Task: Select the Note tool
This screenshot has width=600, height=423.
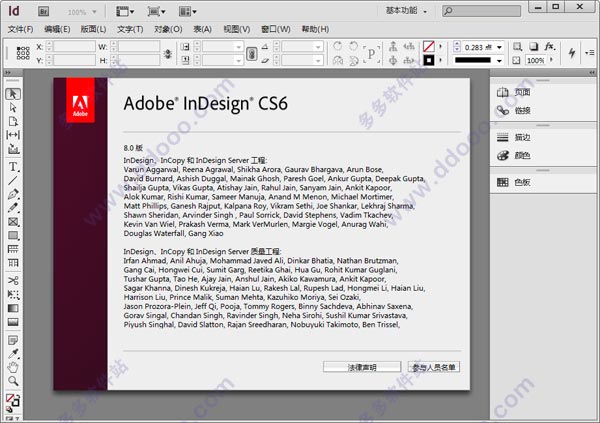Action: [x=13, y=340]
